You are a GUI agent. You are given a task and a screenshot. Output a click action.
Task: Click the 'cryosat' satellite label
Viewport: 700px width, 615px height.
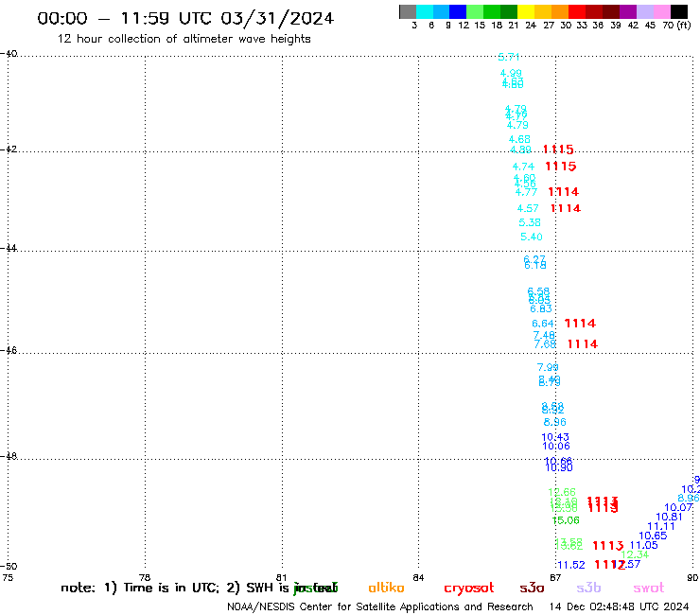point(469,589)
